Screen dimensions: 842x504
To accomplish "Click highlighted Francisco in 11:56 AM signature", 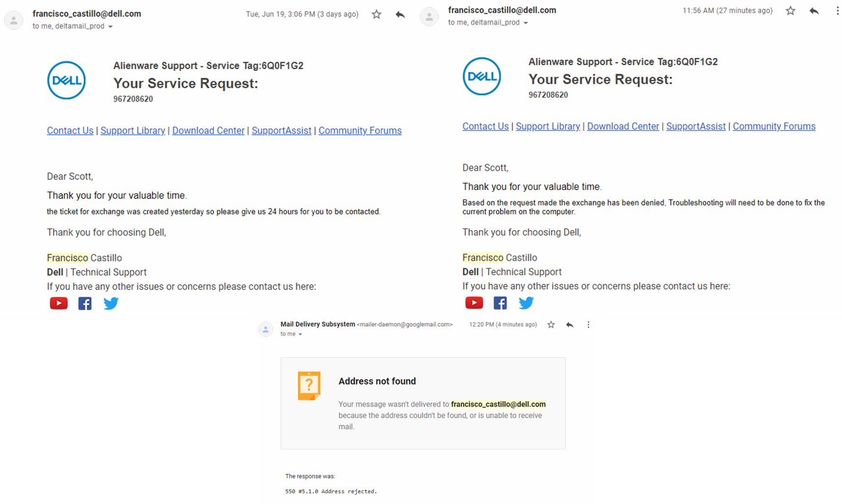I will click(x=483, y=258).
